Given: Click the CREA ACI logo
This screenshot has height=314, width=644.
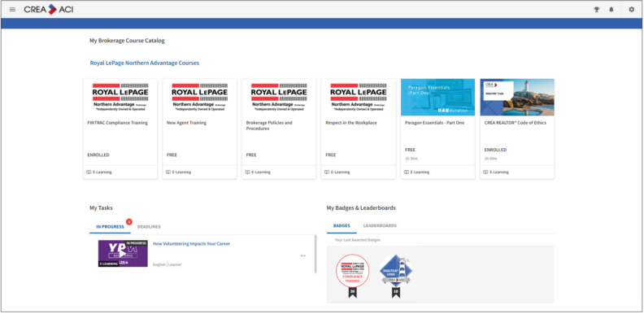Looking at the screenshot, I should point(49,10).
